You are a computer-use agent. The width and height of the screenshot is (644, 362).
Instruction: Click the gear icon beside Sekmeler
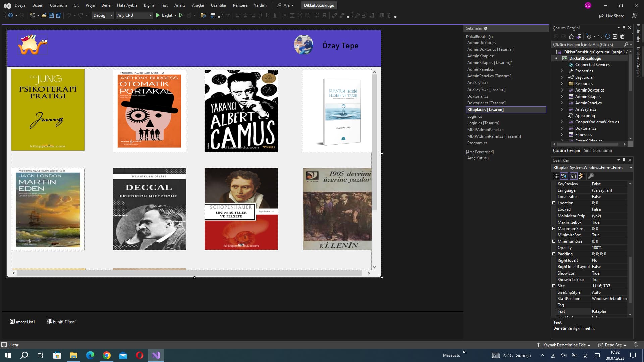point(486,28)
